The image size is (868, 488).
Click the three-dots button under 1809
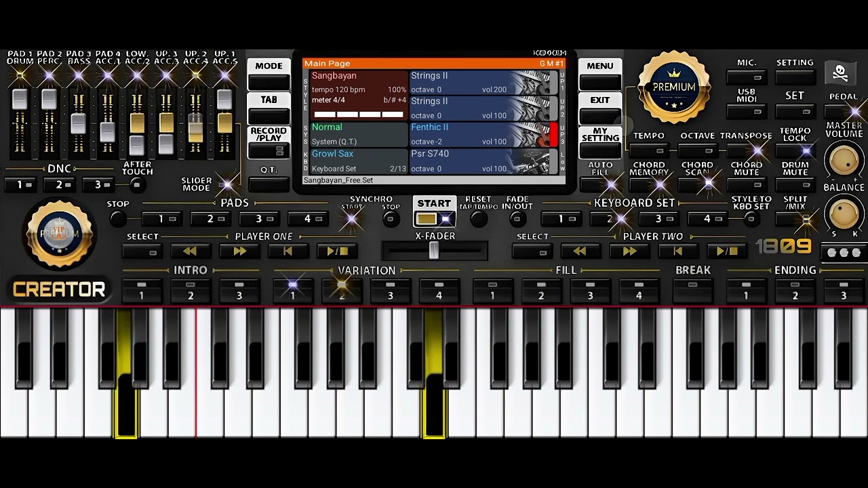point(844,253)
